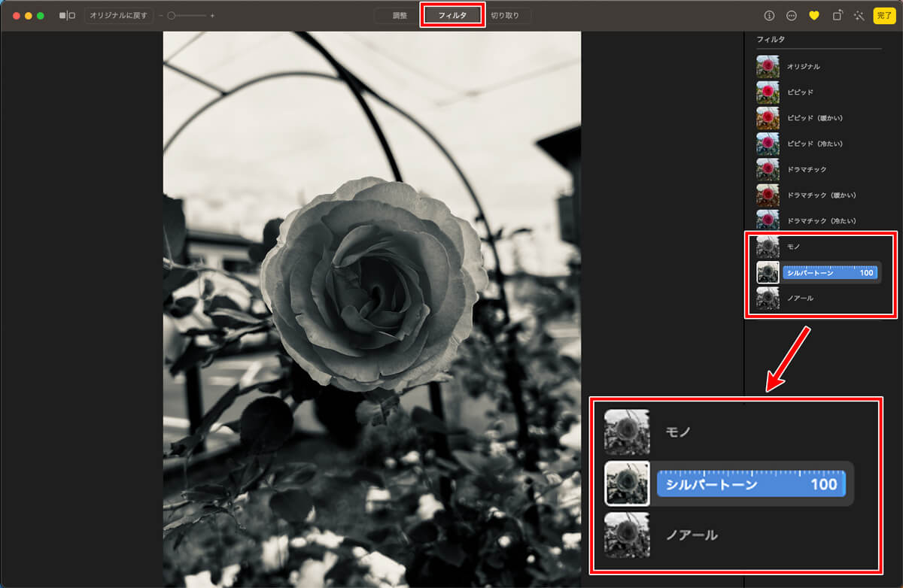The image size is (903, 588).
Task: Toggle the before/after compare view icon
Action: pos(67,15)
